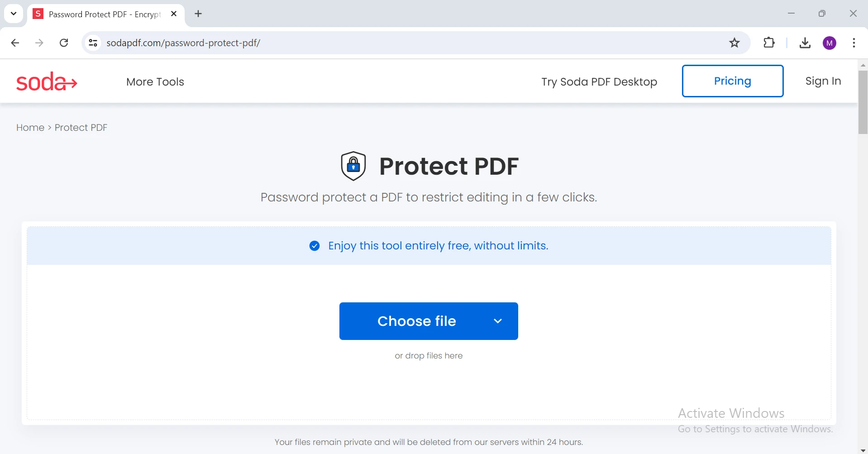868x454 pixels.
Task: Minimize the browser window
Action: coord(791,14)
